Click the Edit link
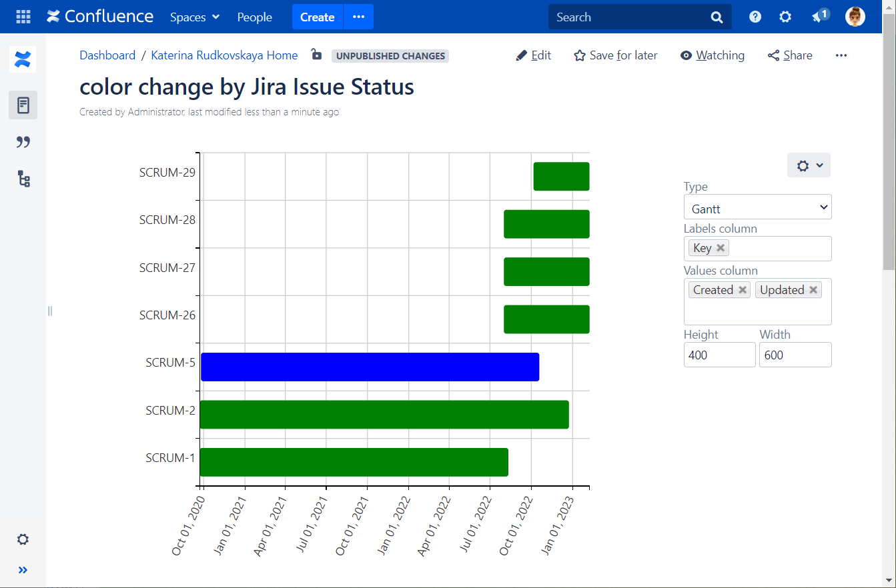 click(533, 55)
